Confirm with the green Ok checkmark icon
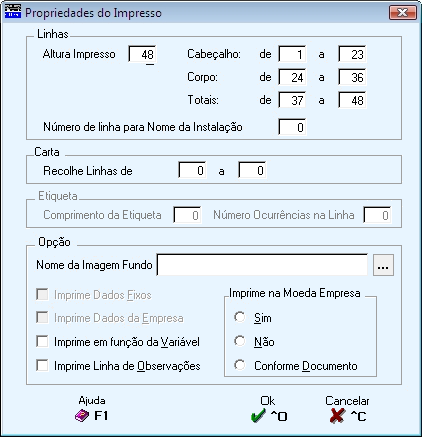422x437 pixels. 258,416
